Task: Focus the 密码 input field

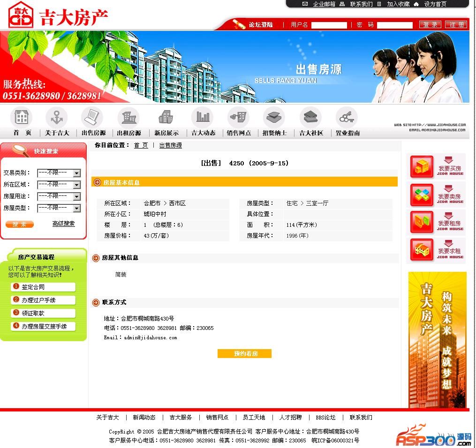Action: (395, 25)
